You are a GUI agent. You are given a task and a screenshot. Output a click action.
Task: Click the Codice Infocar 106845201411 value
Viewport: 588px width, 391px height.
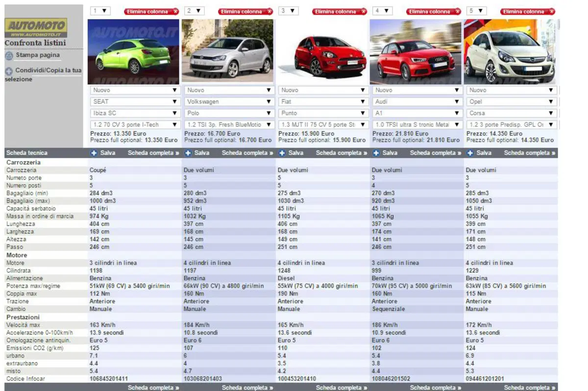(x=109, y=379)
